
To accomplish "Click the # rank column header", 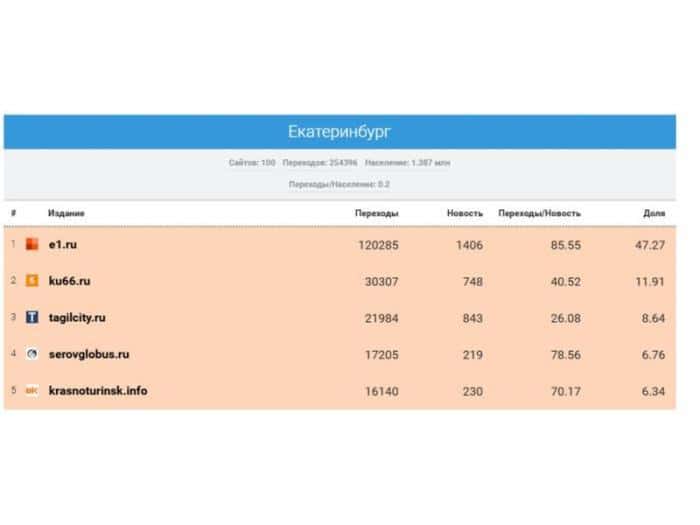I will tap(13, 213).
